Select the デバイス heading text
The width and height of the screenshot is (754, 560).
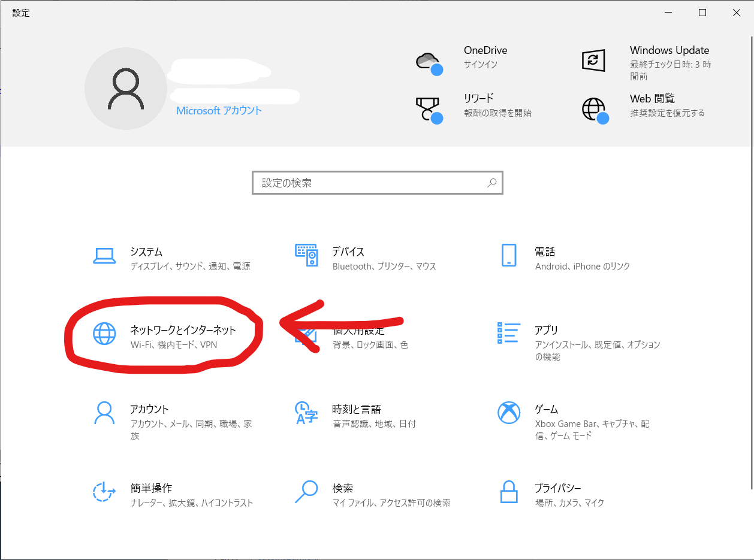pos(348,252)
